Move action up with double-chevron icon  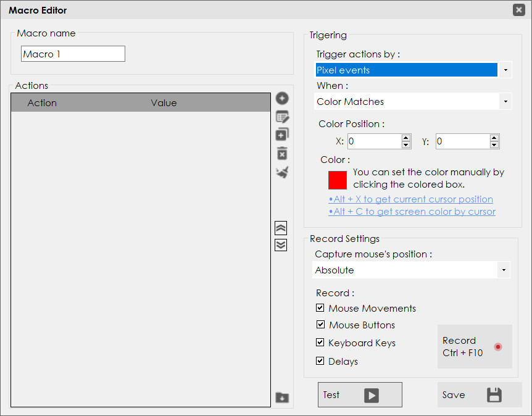(281, 228)
